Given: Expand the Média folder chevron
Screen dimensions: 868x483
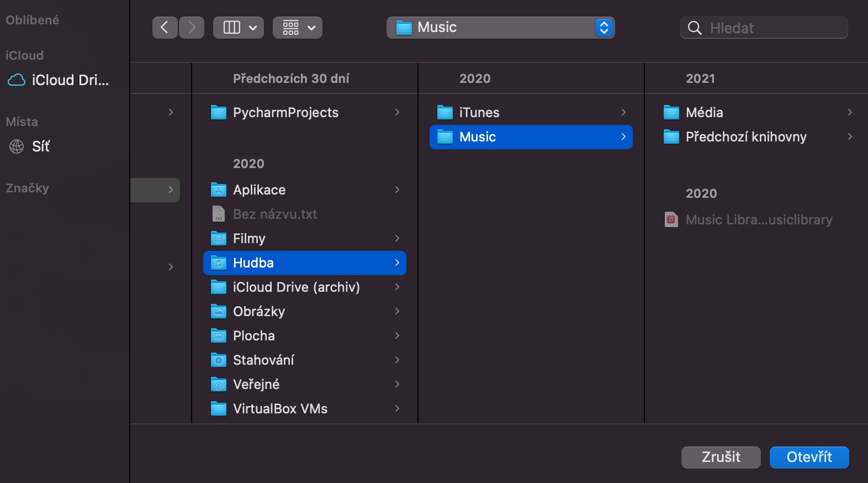Looking at the screenshot, I should (x=850, y=113).
